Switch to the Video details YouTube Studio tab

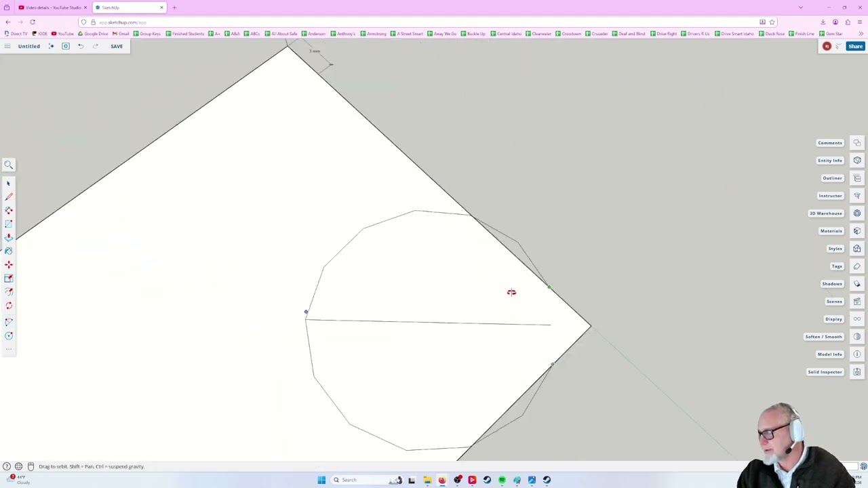tap(52, 7)
